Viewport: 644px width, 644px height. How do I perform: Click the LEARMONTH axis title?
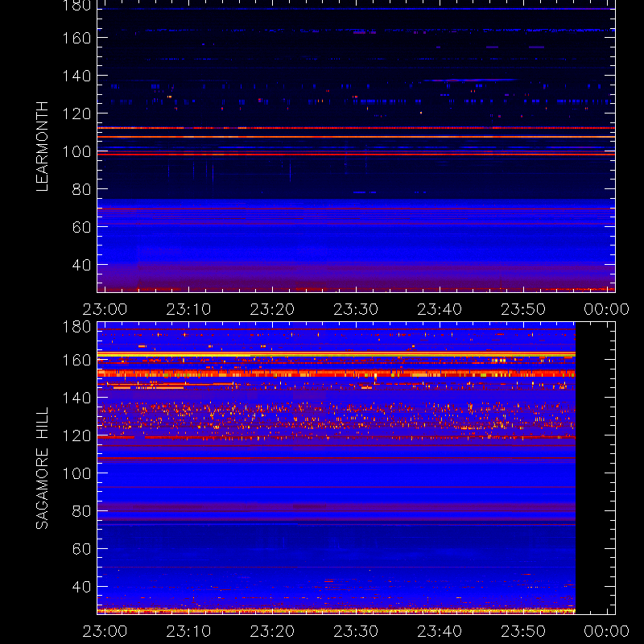click(x=43, y=147)
